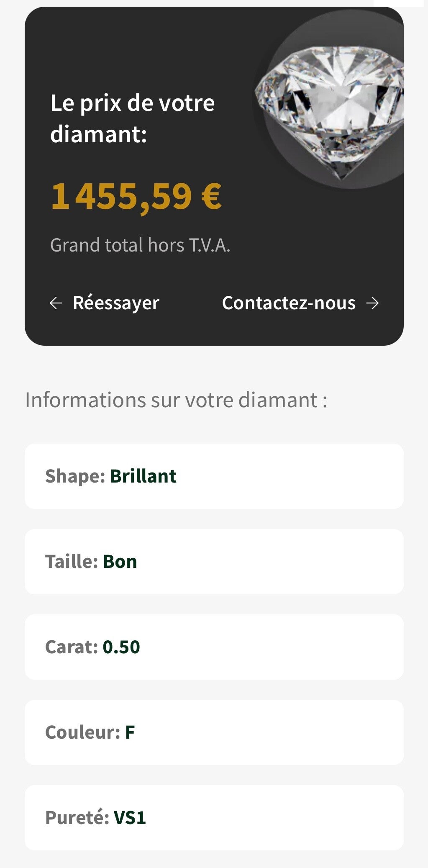Click the euro symbol in the price
This screenshot has height=868, width=428.
211,196
